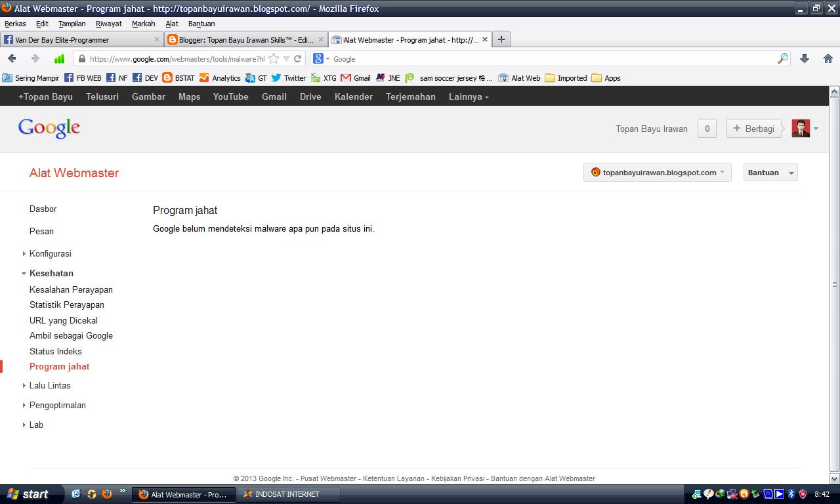Open the Windows start button
Screen dimensions: 840x504
(x=31, y=494)
